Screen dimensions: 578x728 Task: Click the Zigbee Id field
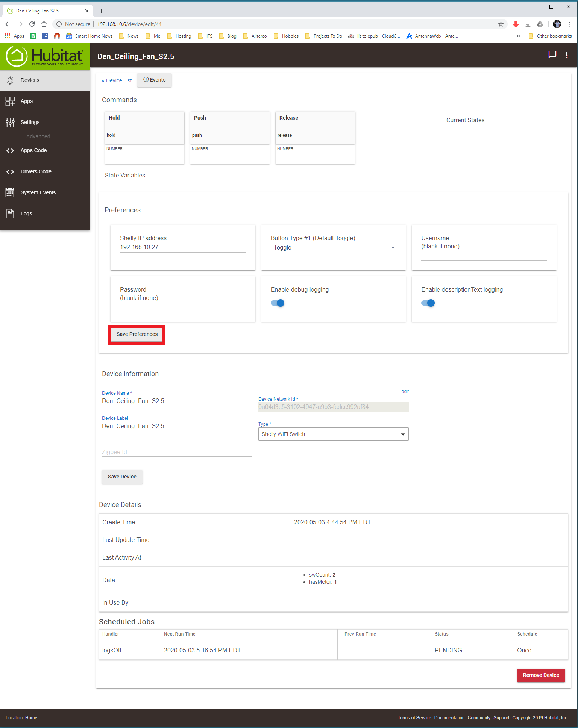(x=177, y=452)
